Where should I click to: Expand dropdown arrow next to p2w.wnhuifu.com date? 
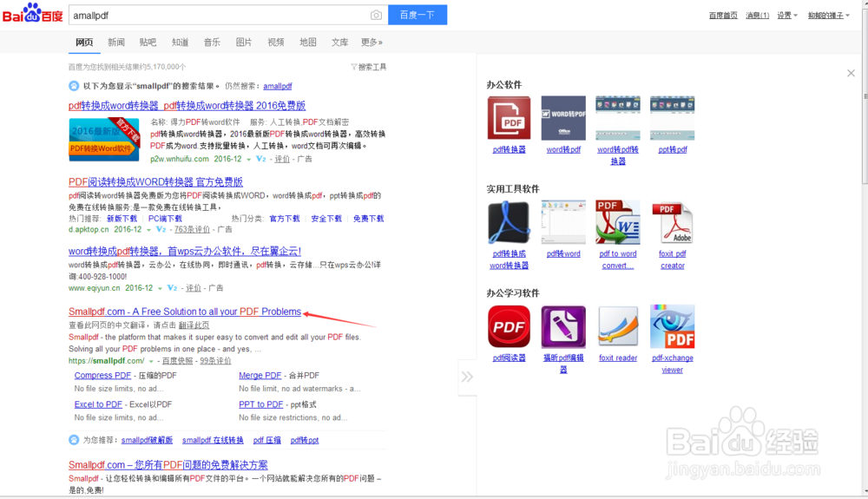pos(248,160)
